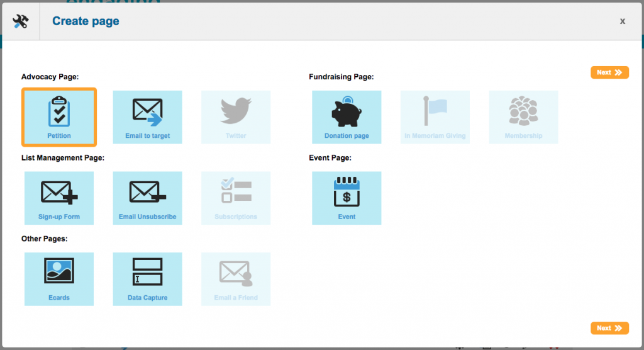
Task: Click the Fundraising Page section heading
Action: pos(341,77)
